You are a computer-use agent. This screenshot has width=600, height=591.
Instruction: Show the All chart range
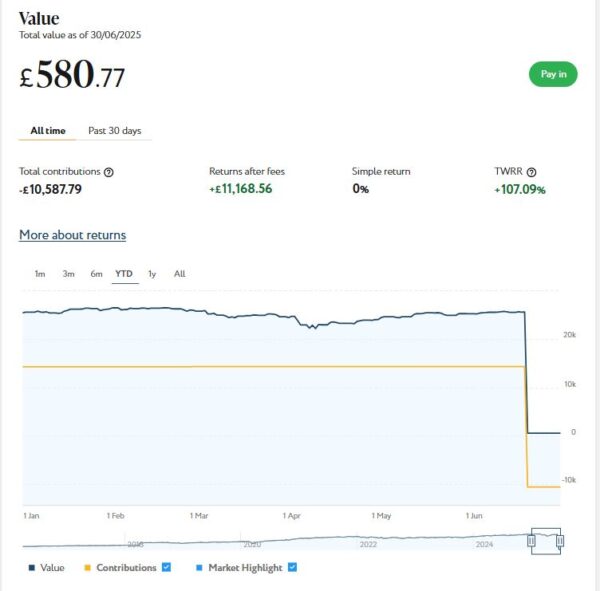[x=179, y=274]
